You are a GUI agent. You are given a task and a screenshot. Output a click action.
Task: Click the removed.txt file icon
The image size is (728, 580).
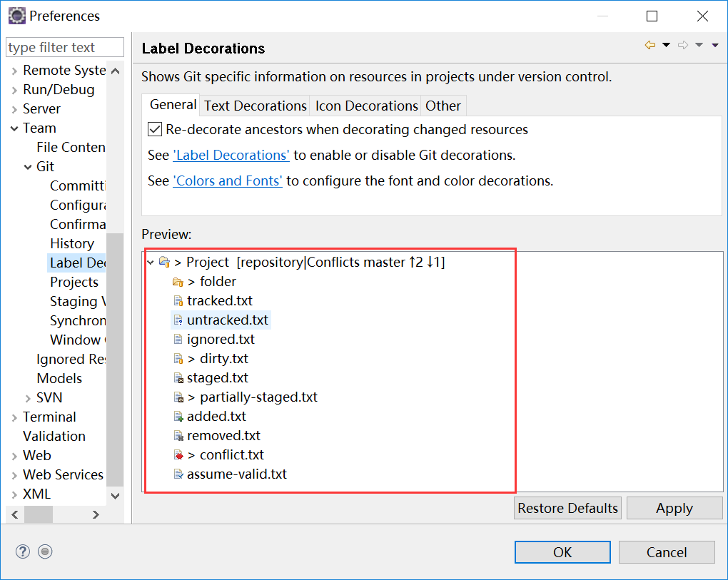tap(178, 436)
